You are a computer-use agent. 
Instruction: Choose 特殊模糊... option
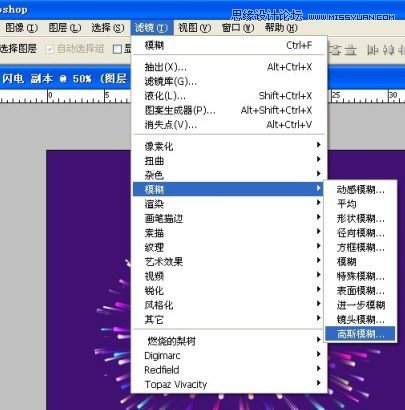[360, 276]
